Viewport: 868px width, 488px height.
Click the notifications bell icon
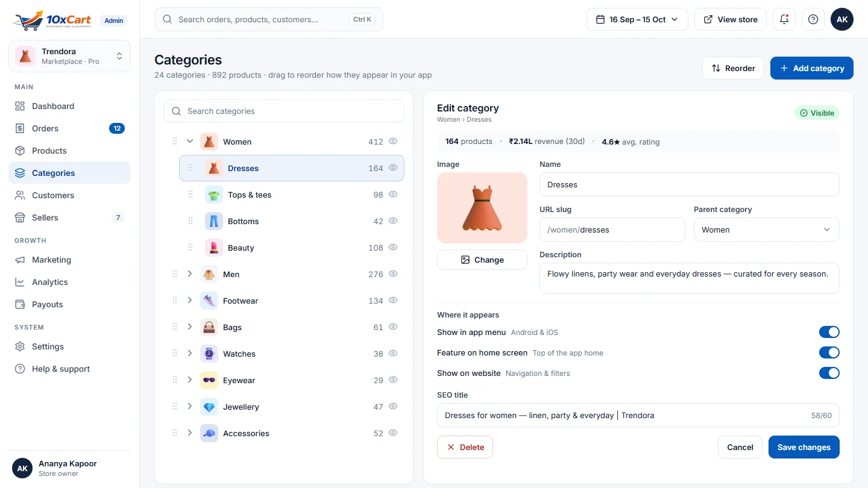(x=784, y=19)
